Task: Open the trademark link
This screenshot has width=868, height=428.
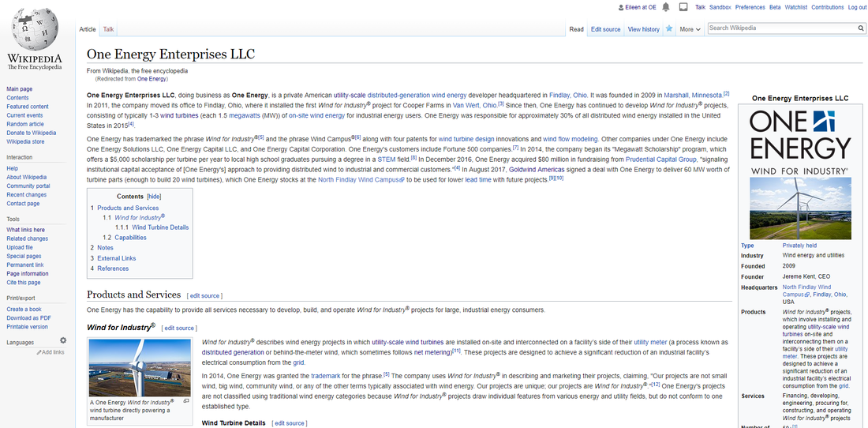Action: (x=324, y=375)
